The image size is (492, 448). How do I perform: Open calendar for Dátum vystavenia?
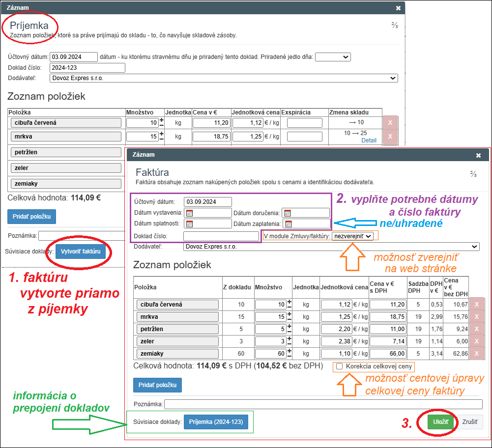coord(190,213)
